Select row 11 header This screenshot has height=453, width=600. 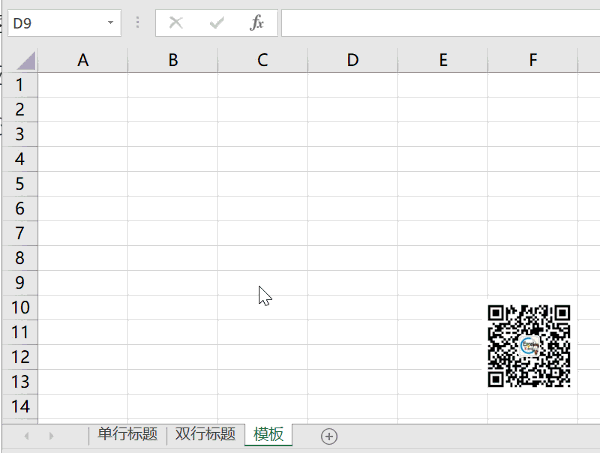click(20, 332)
